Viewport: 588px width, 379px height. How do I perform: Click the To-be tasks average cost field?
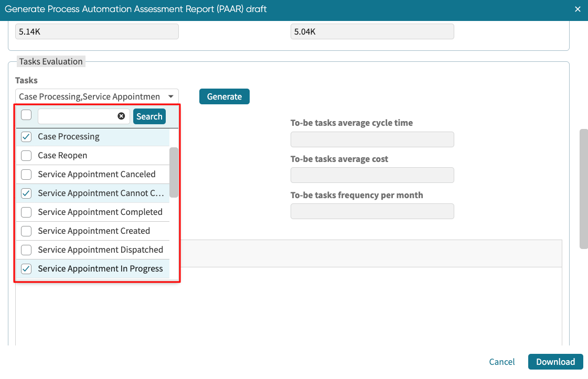point(372,175)
